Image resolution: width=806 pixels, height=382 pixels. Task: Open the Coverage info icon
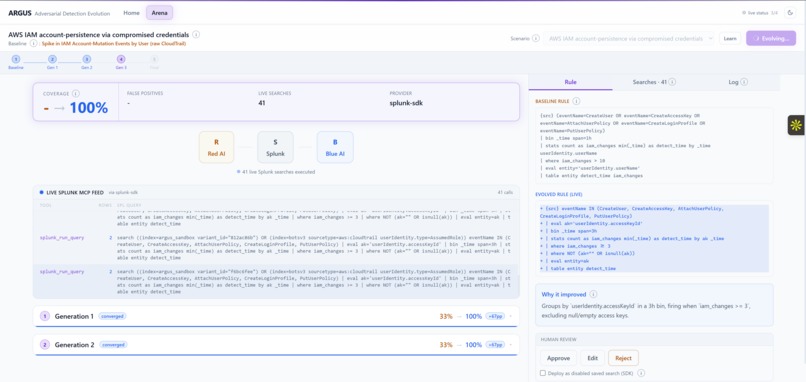(76, 94)
